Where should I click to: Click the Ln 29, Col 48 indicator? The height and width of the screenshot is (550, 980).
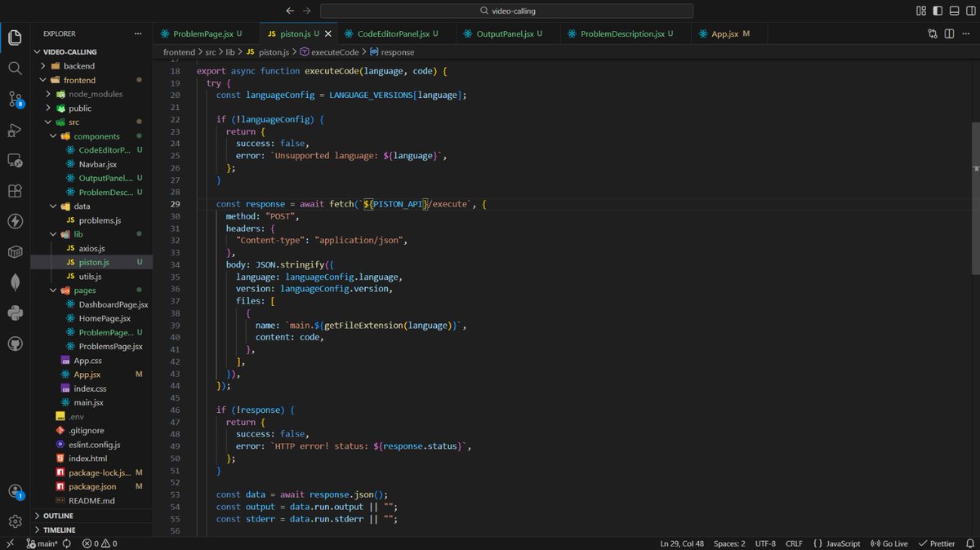coord(681,543)
